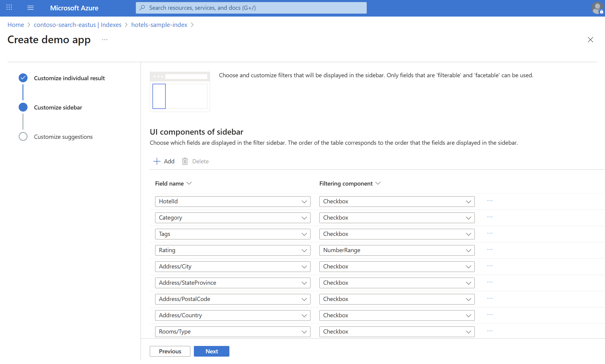This screenshot has height=364, width=605.
Task: Select the Customize suggestions step
Action: (x=63, y=137)
